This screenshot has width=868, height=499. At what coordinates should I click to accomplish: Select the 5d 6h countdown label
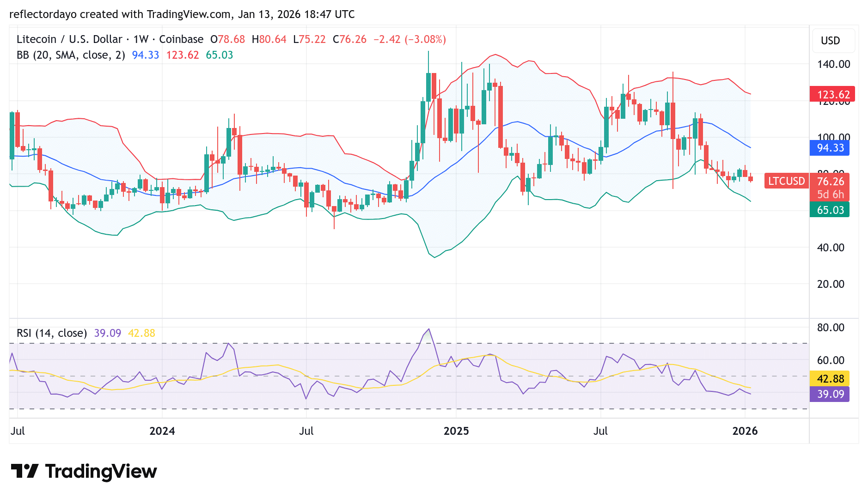pos(830,195)
